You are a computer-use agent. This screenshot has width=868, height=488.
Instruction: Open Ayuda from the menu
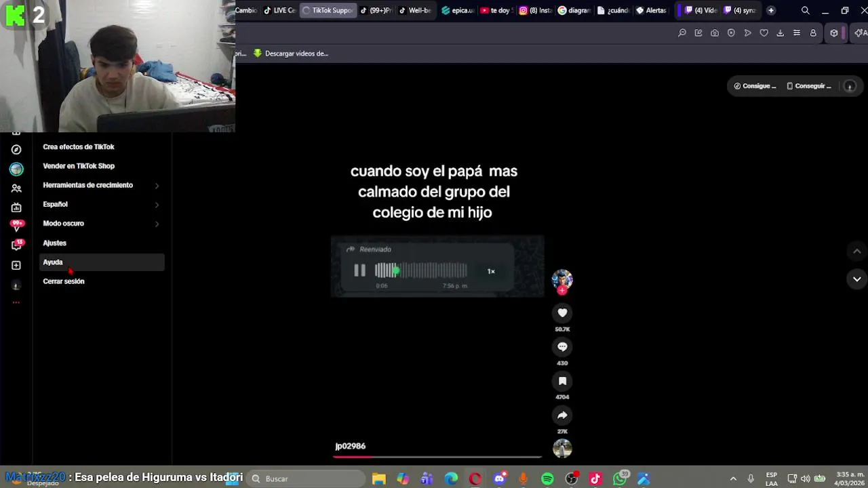pos(102,262)
